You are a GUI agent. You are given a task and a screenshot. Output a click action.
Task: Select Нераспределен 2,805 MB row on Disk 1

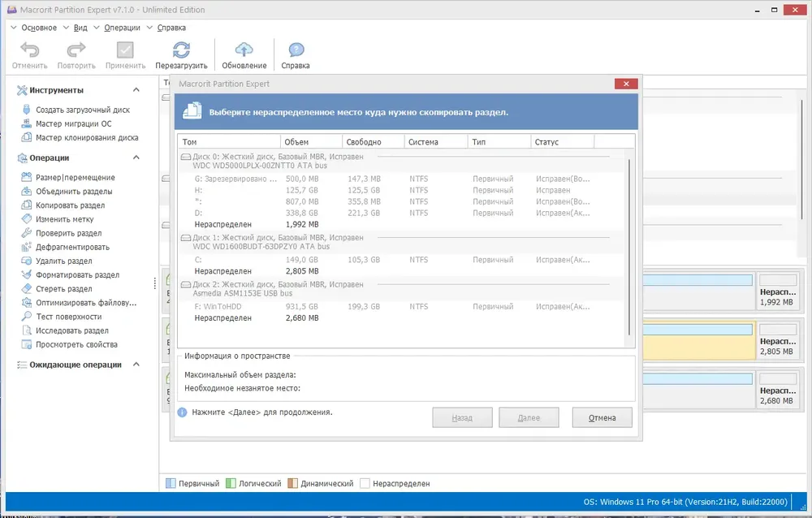(403, 271)
